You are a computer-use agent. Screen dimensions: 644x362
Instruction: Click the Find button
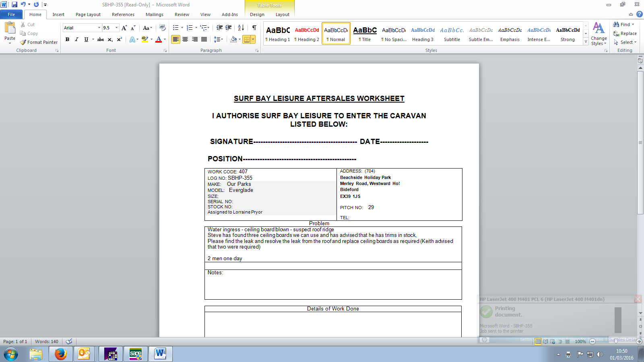[x=624, y=25]
